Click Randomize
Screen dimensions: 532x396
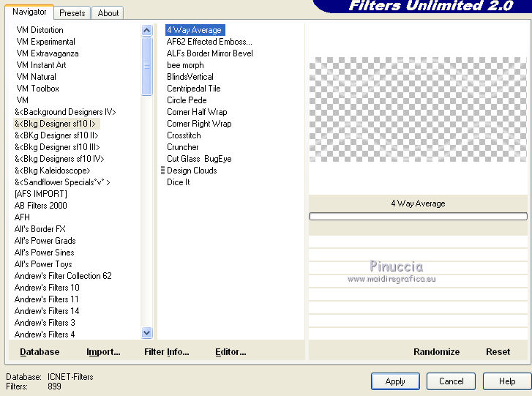(x=436, y=352)
